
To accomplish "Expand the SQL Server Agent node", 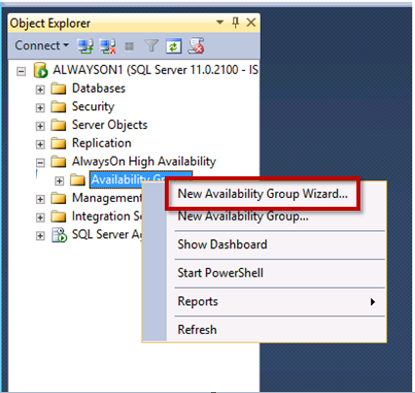I will 40,236.
